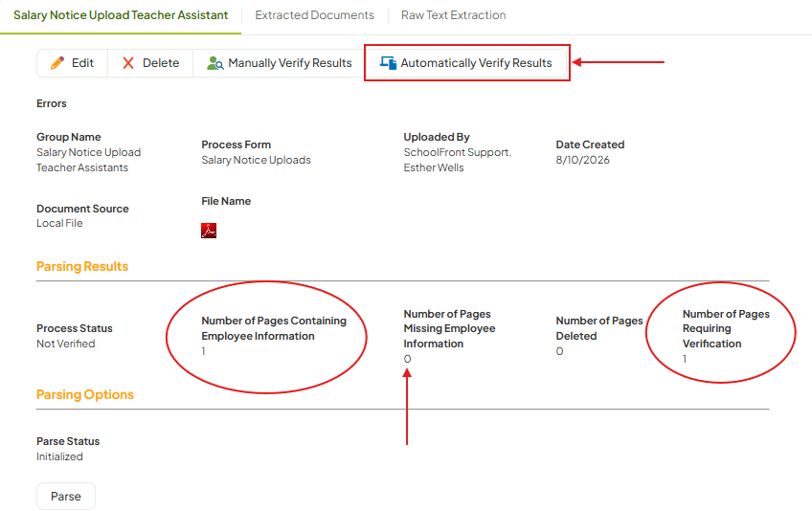Click the Date Created label
Viewport: 812px width, 511px height.
(x=591, y=144)
